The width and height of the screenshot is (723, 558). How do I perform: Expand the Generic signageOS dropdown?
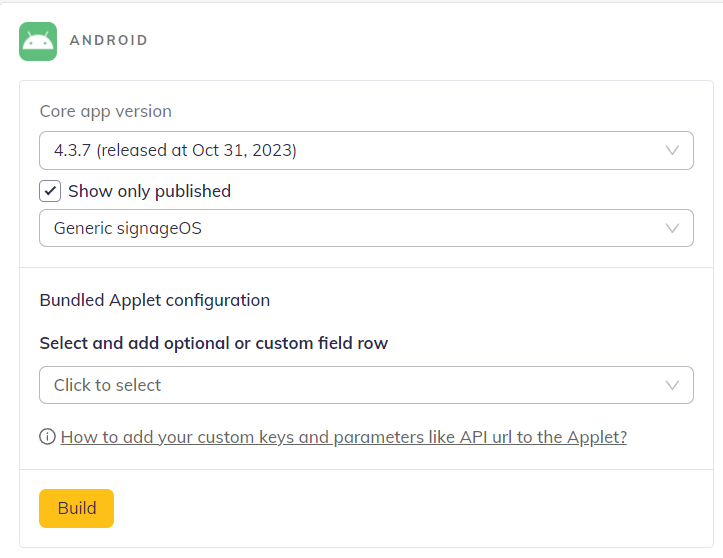[x=366, y=228]
